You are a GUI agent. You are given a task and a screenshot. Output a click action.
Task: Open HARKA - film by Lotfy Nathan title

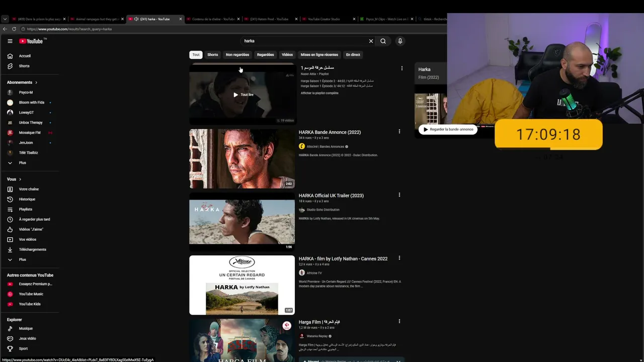343,259
